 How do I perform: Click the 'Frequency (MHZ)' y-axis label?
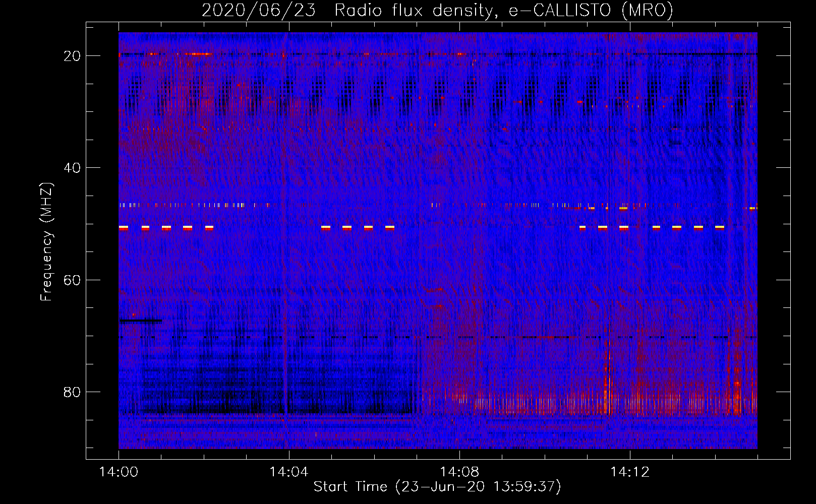46,242
